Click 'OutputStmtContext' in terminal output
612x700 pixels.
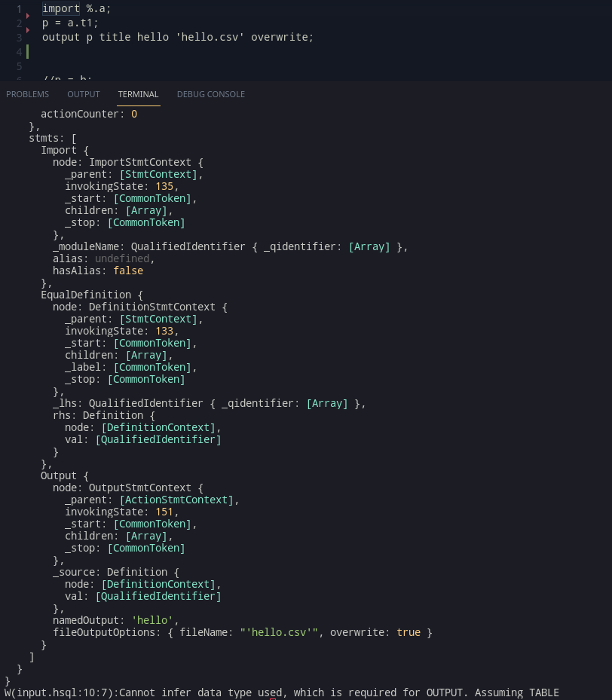[139, 488]
